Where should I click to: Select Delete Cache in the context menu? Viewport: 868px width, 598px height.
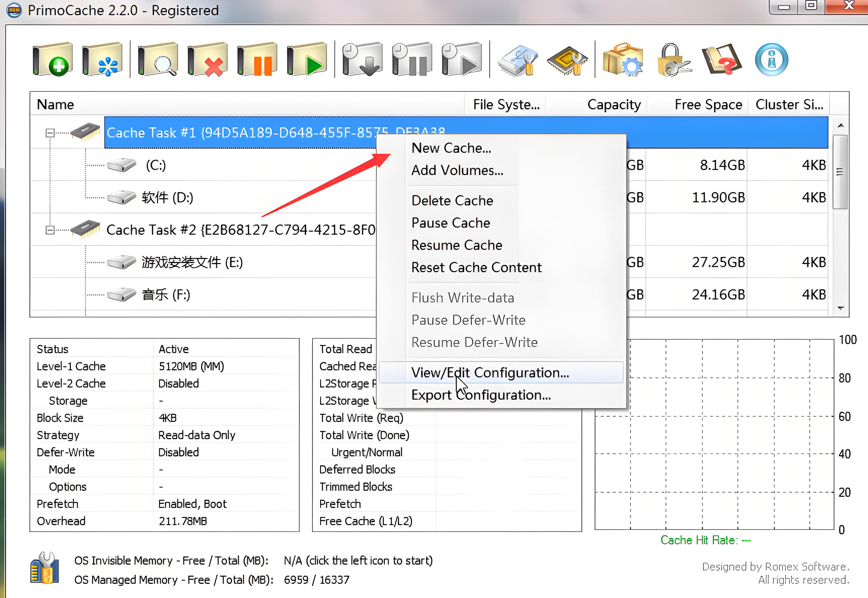(452, 200)
